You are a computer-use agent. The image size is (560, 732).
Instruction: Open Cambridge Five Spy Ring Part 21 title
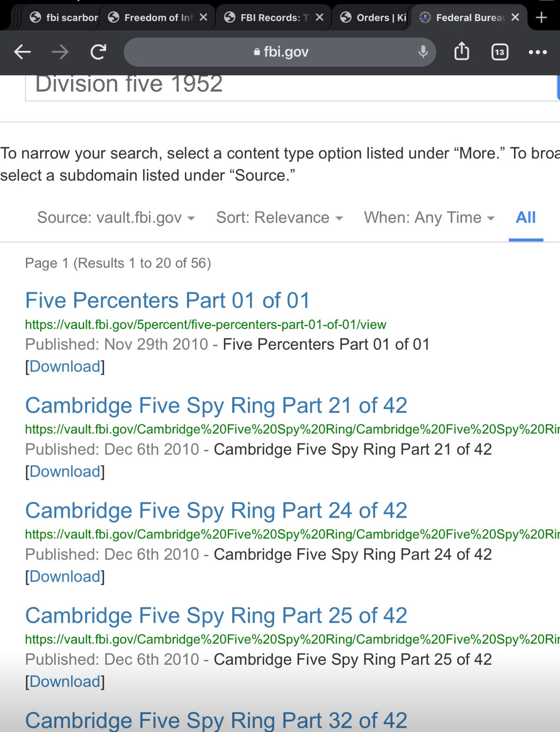[216, 405]
